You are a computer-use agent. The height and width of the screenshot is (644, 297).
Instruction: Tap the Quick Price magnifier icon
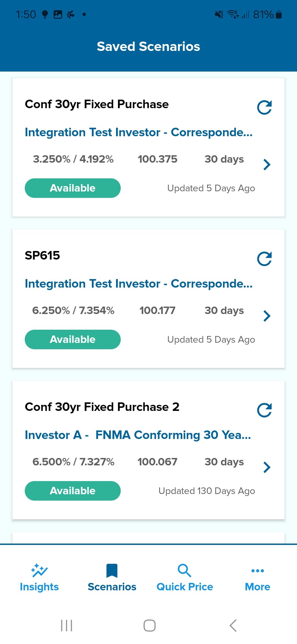[x=185, y=571]
